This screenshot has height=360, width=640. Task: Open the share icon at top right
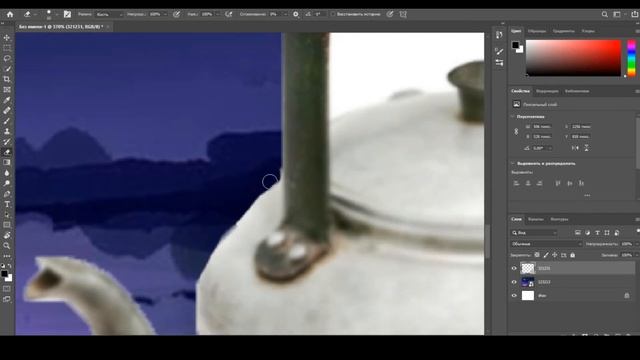[635, 14]
